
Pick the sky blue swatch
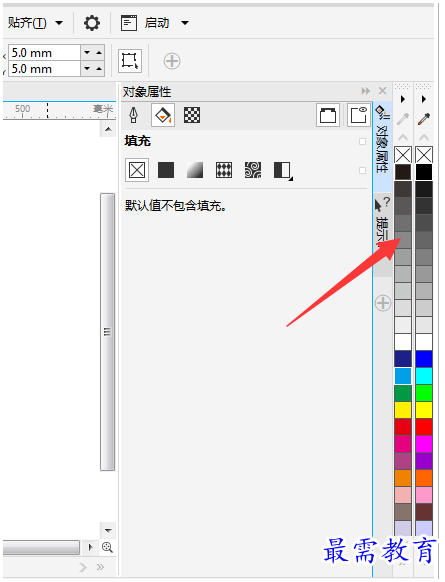tap(403, 376)
